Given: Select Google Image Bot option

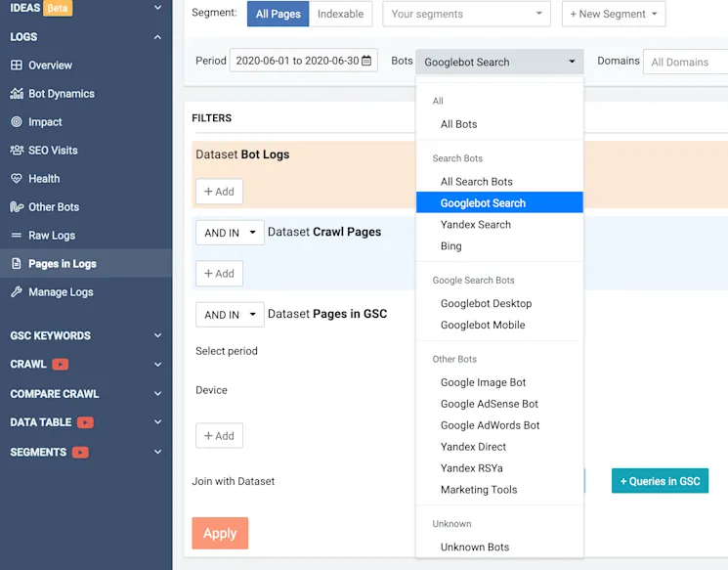Looking at the screenshot, I should (499, 382).
